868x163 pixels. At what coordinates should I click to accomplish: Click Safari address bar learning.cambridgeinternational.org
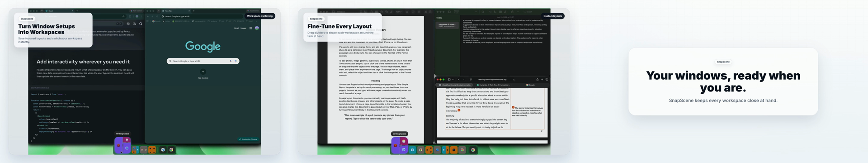[493, 79]
